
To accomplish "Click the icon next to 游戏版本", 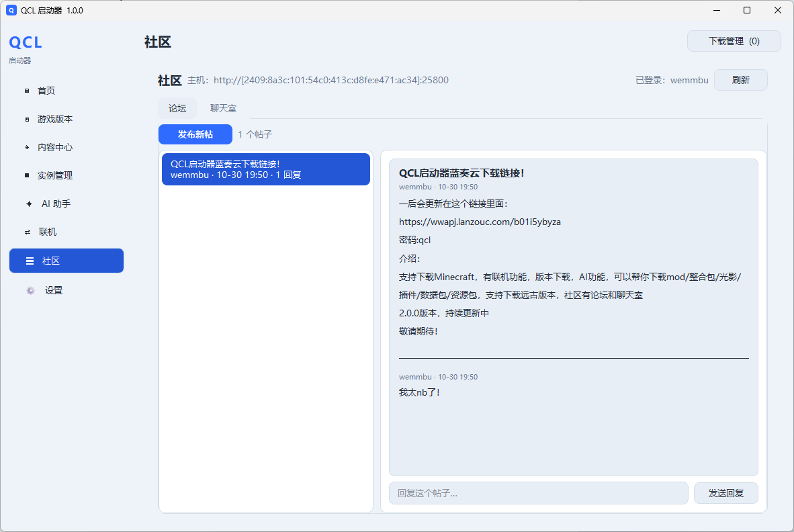I will point(27,119).
